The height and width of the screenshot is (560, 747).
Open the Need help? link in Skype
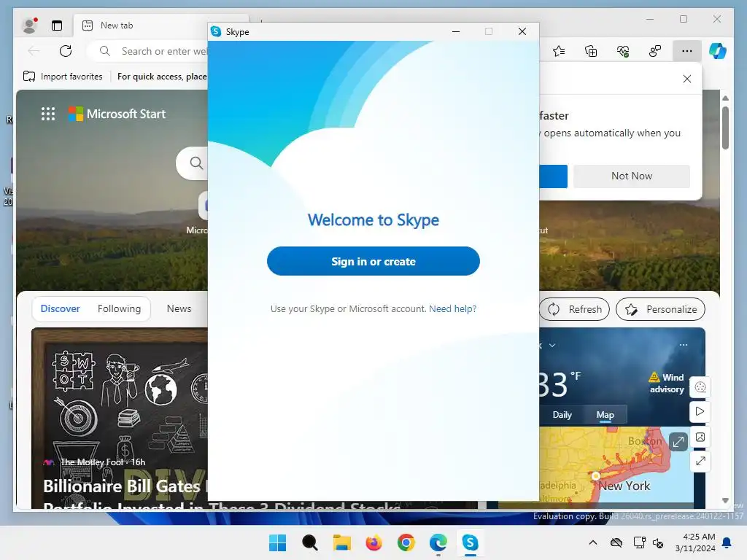[x=452, y=308]
